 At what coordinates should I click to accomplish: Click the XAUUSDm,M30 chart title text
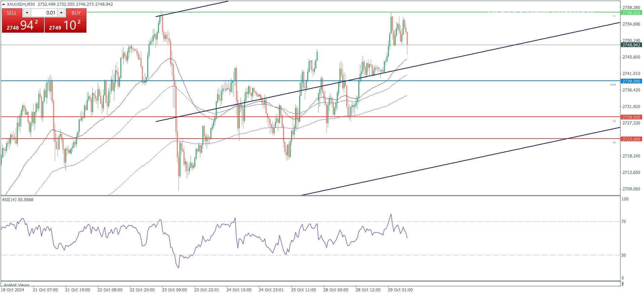click(21, 4)
